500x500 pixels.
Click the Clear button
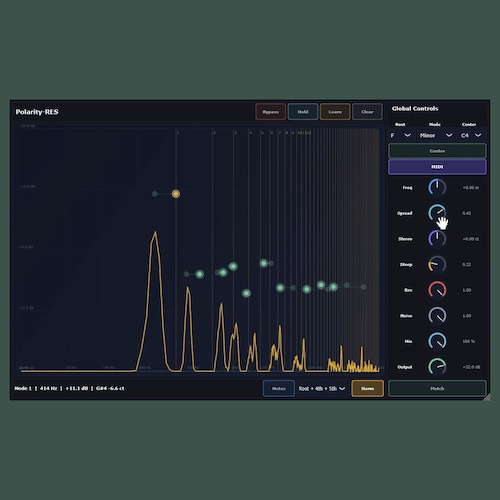tap(367, 112)
